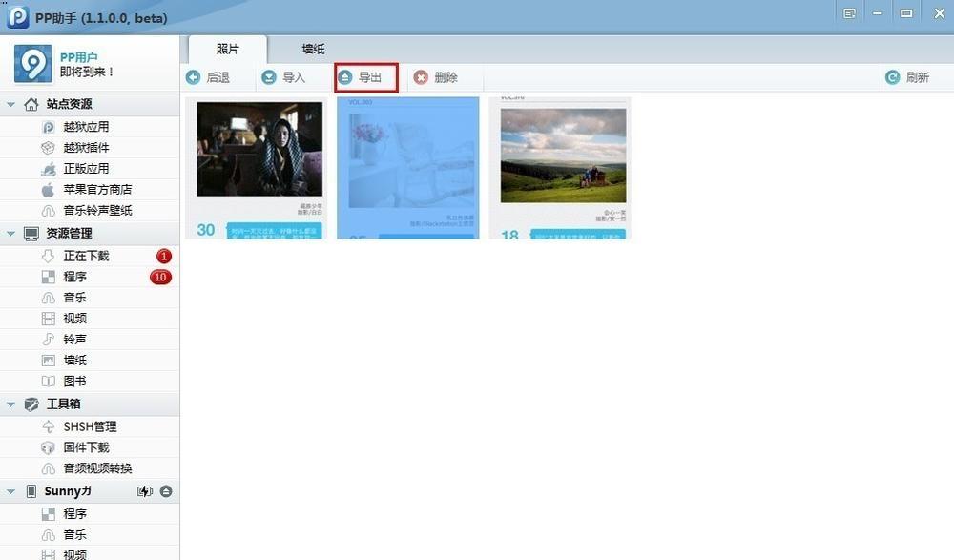Select the highlighted blue flower photo thumbnail

click(408, 168)
